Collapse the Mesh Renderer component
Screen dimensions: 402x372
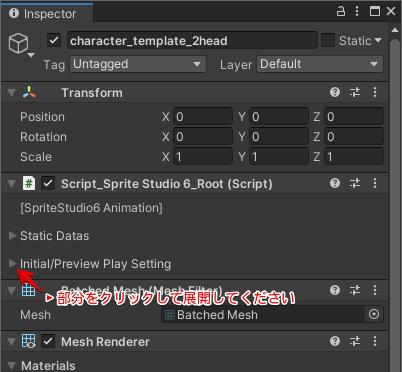click(x=12, y=342)
